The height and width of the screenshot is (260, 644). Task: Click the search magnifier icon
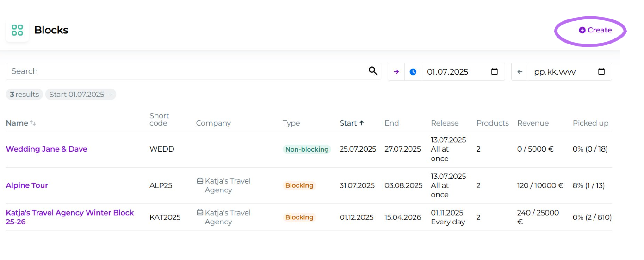pyautogui.click(x=372, y=71)
